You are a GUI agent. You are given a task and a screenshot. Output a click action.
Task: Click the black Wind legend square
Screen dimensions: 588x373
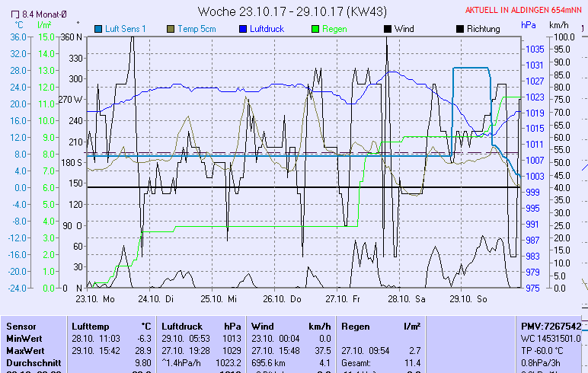pos(387,29)
